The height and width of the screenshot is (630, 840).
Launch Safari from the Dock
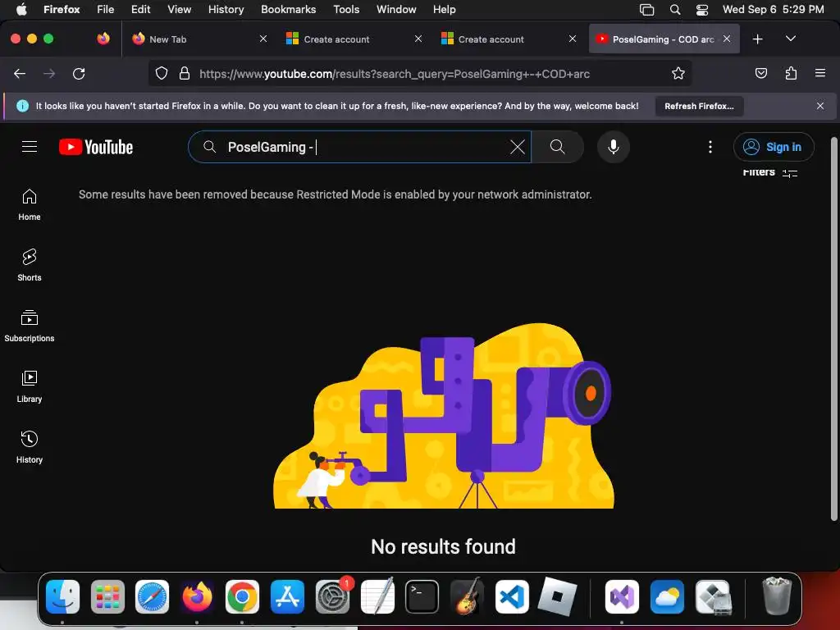(152, 596)
